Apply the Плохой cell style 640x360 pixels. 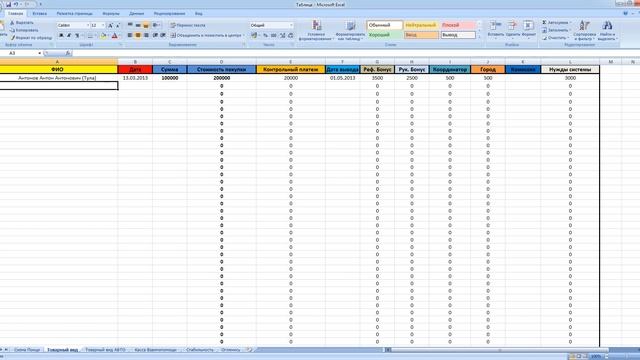click(x=458, y=25)
